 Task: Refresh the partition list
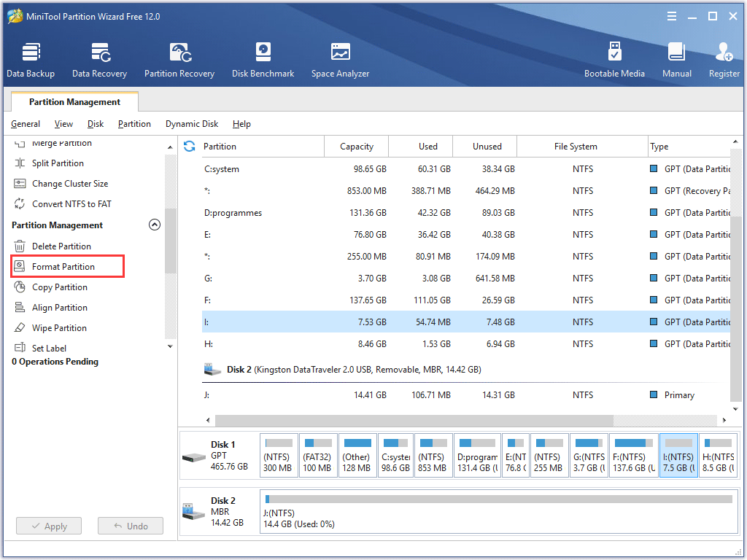(190, 147)
